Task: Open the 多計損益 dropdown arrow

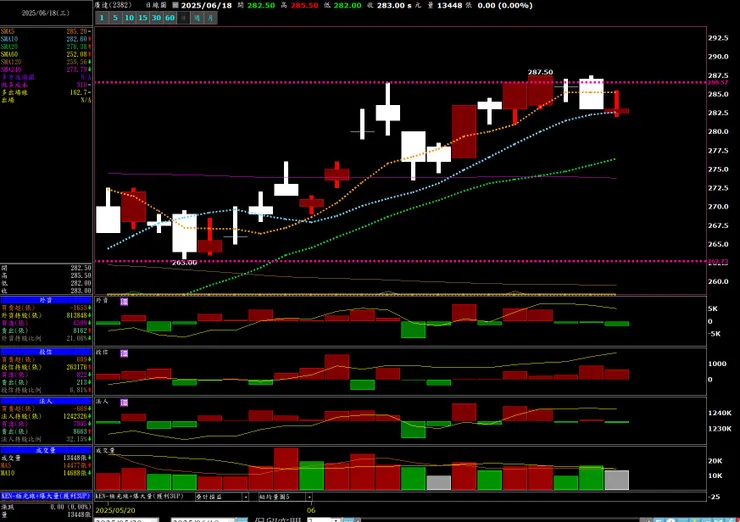Action: 245,497
